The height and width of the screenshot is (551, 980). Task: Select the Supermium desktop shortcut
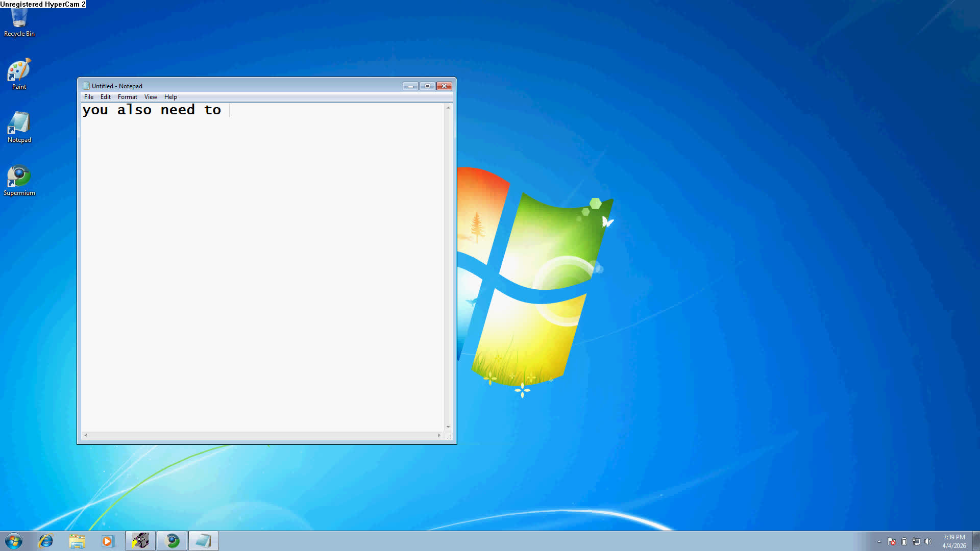click(19, 181)
